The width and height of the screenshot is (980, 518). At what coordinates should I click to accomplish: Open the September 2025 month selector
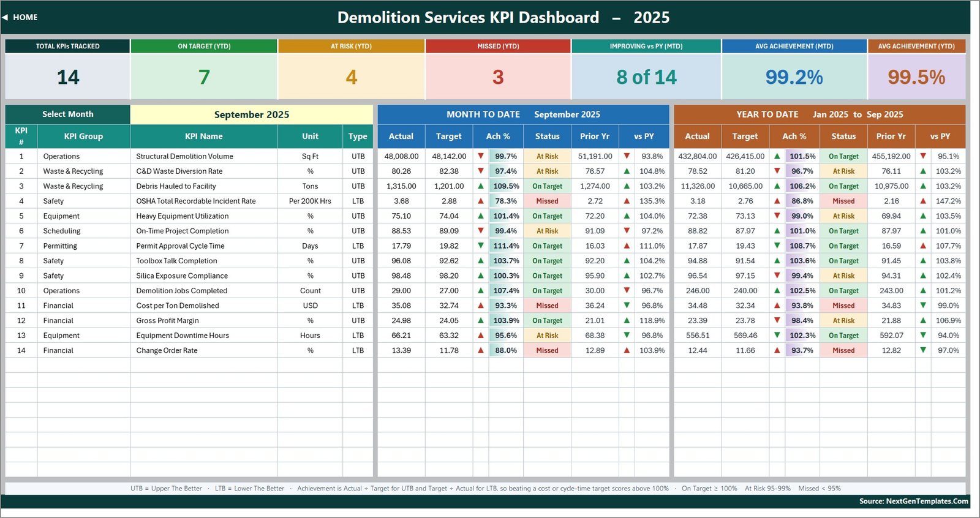tap(252, 114)
